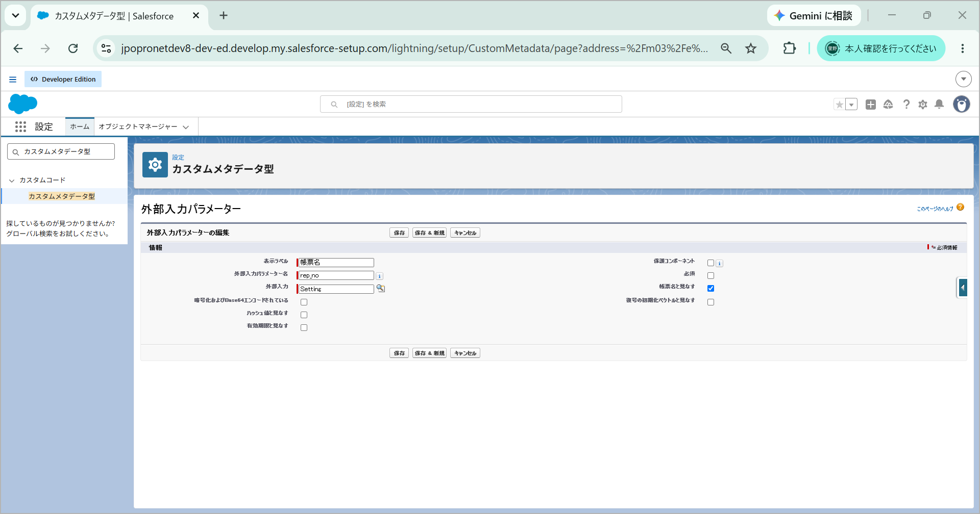980x514 pixels.
Task: Open the オブジェクトマネージャー dropdown chevron
Action: click(x=186, y=127)
